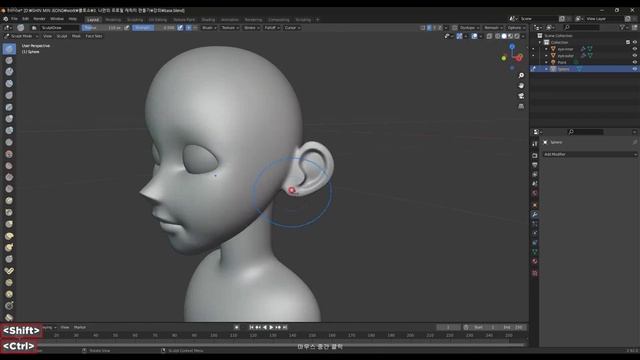Image resolution: width=640 pixels, height=360 pixels.
Task: Select the Draw sculpt brush
Action: pyautogui.click(x=9, y=49)
